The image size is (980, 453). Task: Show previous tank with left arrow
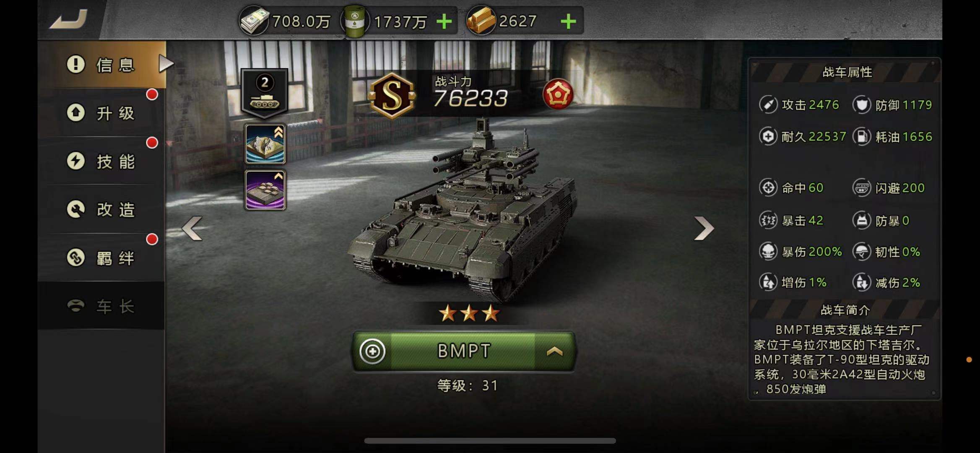192,228
